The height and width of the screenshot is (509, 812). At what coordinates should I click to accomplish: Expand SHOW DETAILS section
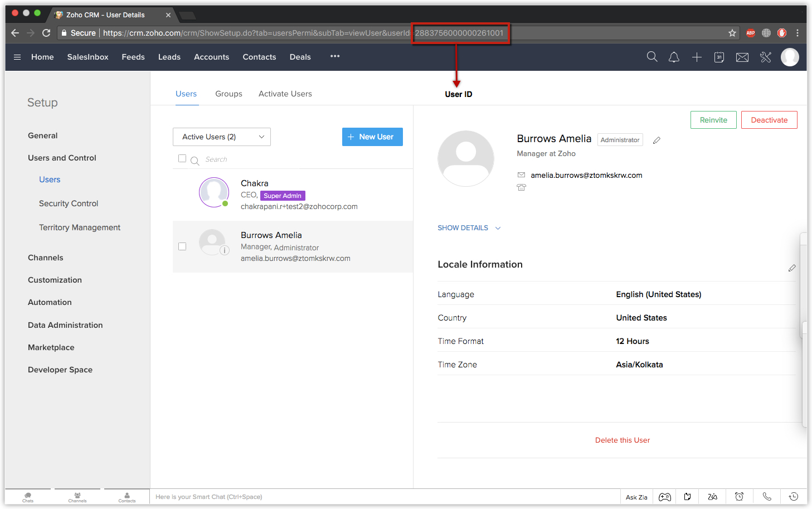pyautogui.click(x=469, y=228)
